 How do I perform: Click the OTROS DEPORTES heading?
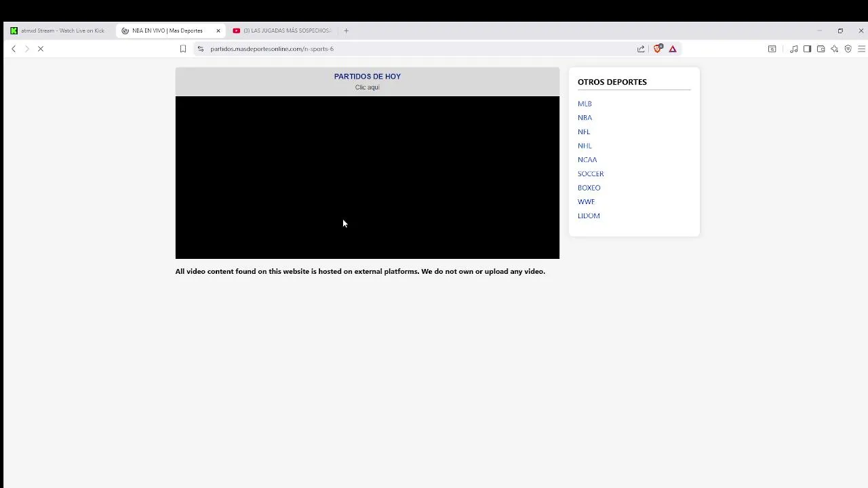(x=612, y=82)
